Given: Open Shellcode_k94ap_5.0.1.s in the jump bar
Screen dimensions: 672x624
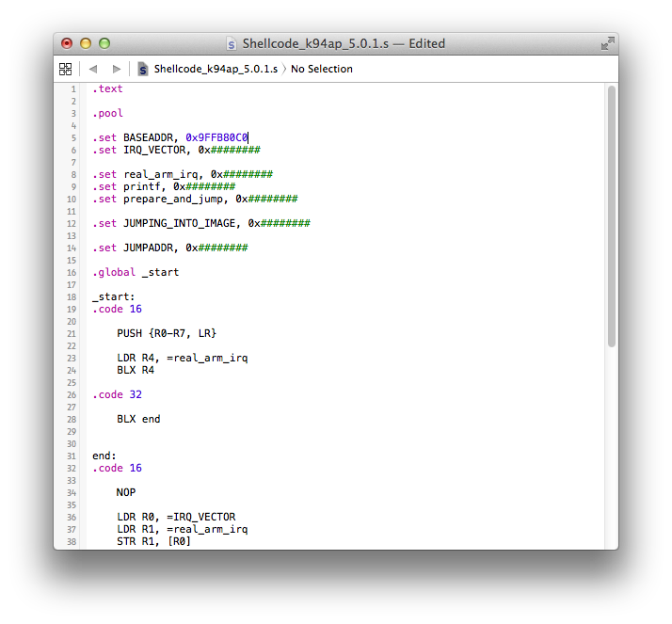Looking at the screenshot, I should click(216, 69).
